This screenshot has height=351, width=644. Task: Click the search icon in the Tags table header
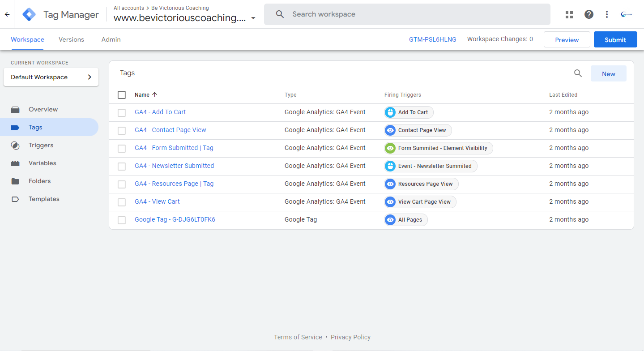point(578,73)
